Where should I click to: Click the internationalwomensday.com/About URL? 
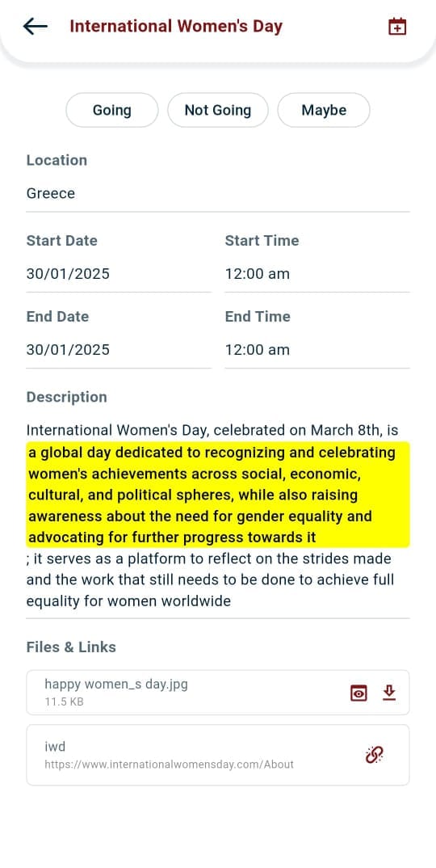click(170, 765)
